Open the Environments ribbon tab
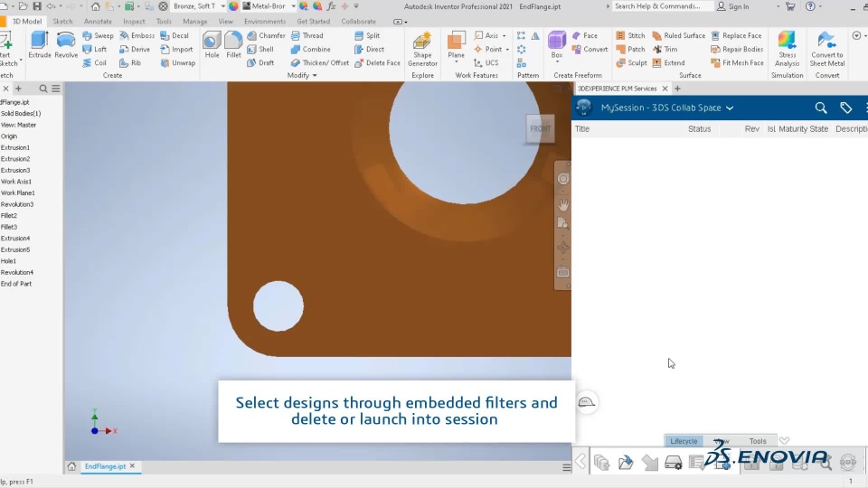 265,22
